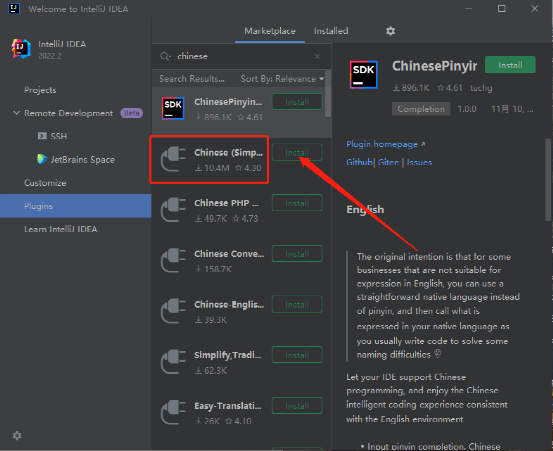This screenshot has width=553, height=451.
Task: Open plugin settings gear next to Installed tab
Action: [390, 31]
